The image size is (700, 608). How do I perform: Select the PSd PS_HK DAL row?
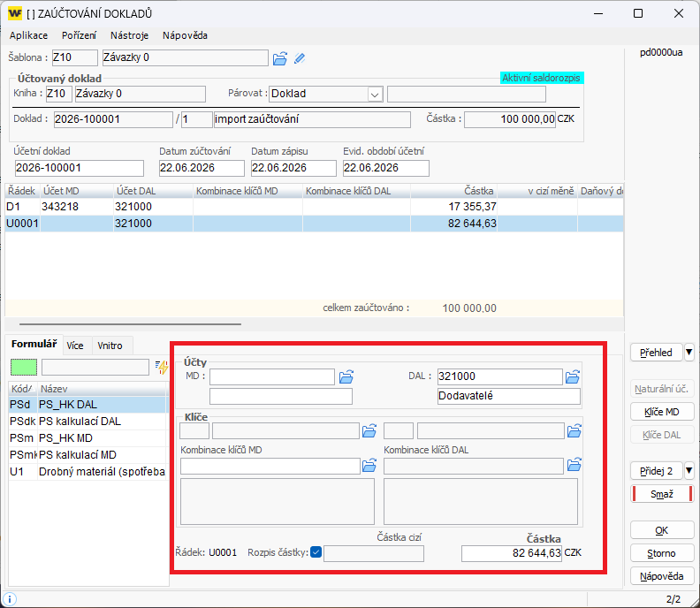point(87,405)
